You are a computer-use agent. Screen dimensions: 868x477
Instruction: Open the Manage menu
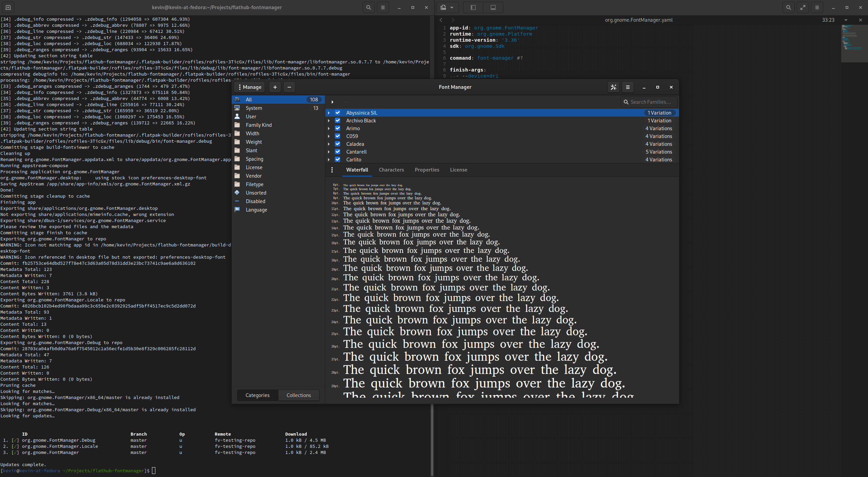click(x=249, y=87)
